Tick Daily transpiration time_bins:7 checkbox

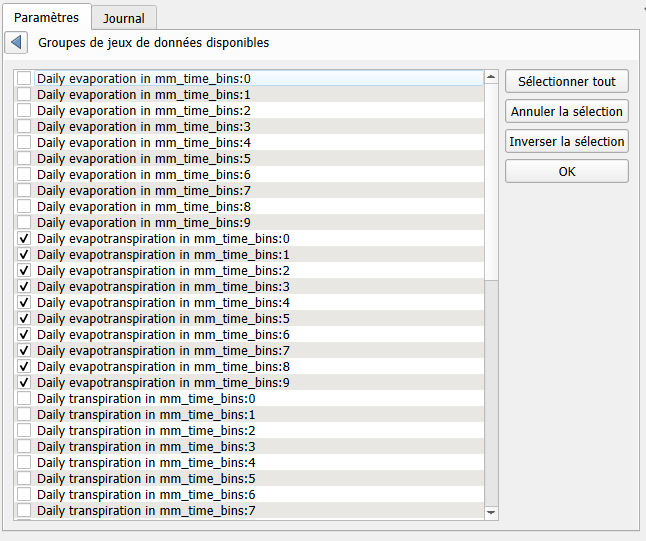tap(24, 511)
